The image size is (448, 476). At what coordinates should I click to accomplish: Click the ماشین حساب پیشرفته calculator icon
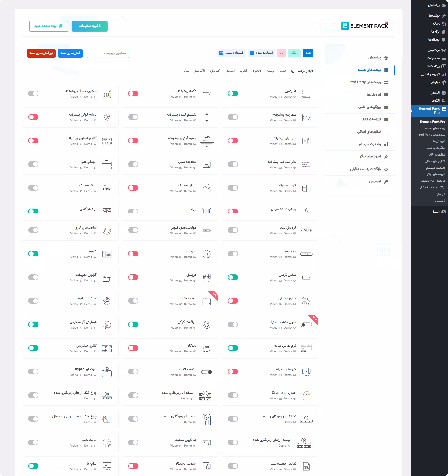pos(107,94)
